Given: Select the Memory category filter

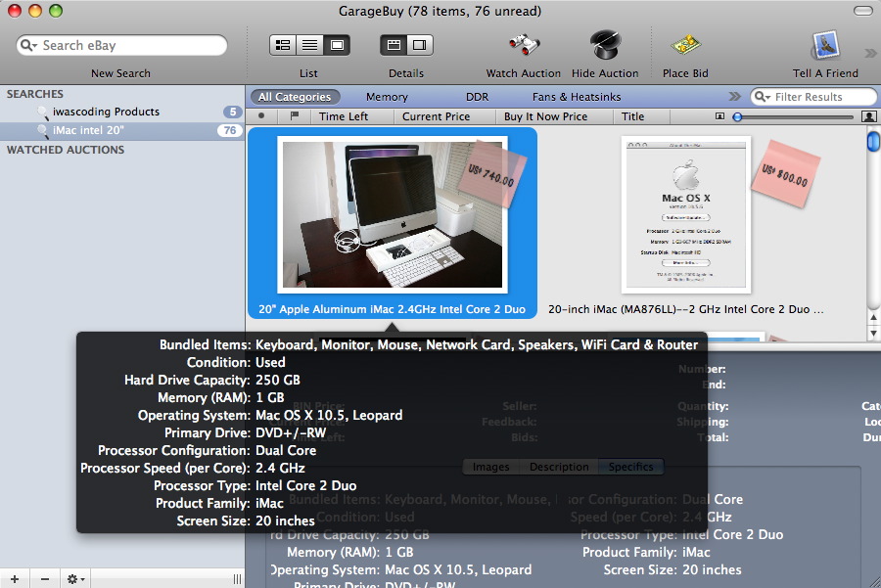Looking at the screenshot, I should point(387,97).
